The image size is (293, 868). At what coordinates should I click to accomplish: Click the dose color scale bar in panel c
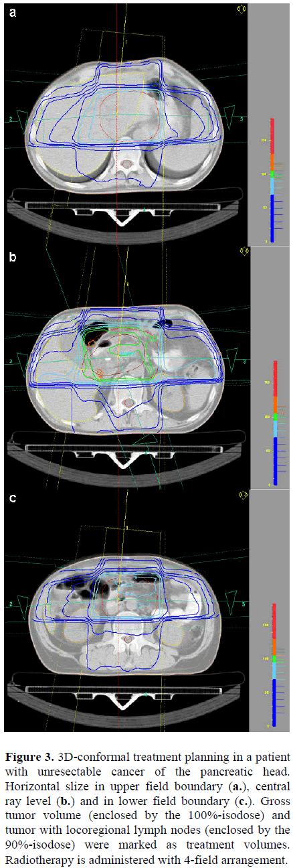pyautogui.click(x=273, y=666)
